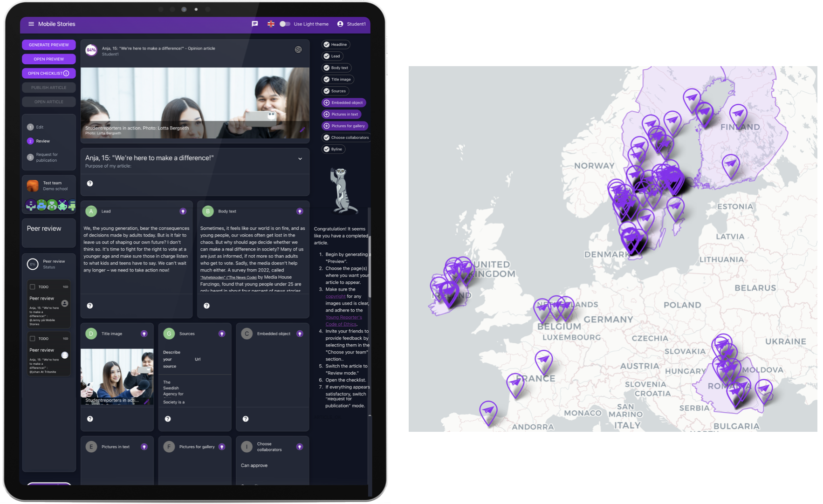Enable the Use Light theme toggle
Image resolution: width=823 pixels, height=504 pixels.
(285, 24)
